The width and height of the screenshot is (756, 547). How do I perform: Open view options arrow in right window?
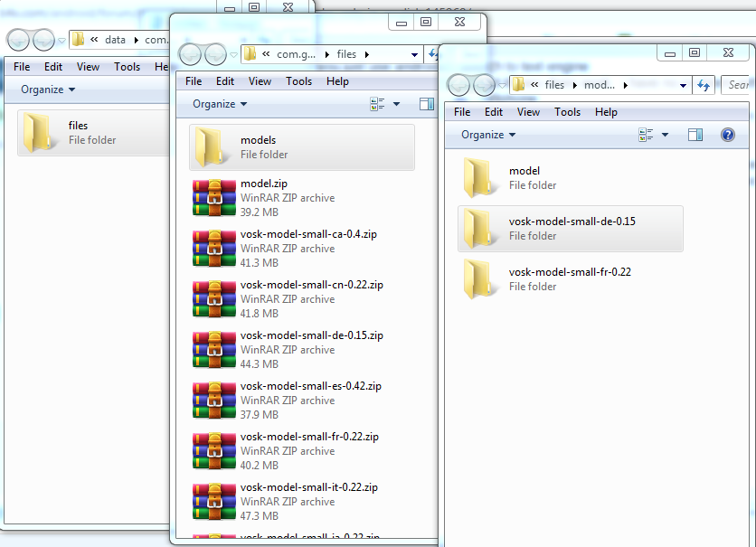665,135
